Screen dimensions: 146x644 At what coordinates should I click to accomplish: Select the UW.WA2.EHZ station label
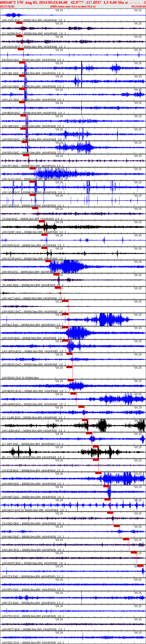pos(11,537)
